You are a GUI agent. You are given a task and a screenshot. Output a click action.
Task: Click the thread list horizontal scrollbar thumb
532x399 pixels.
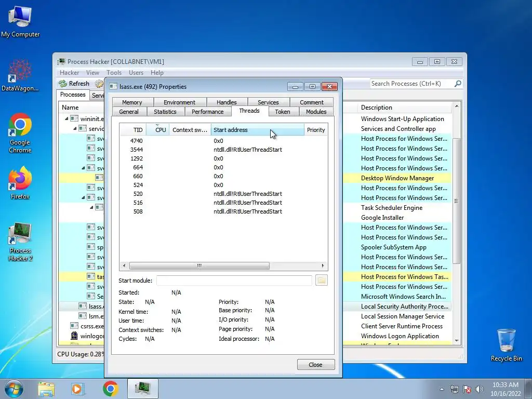point(199,265)
